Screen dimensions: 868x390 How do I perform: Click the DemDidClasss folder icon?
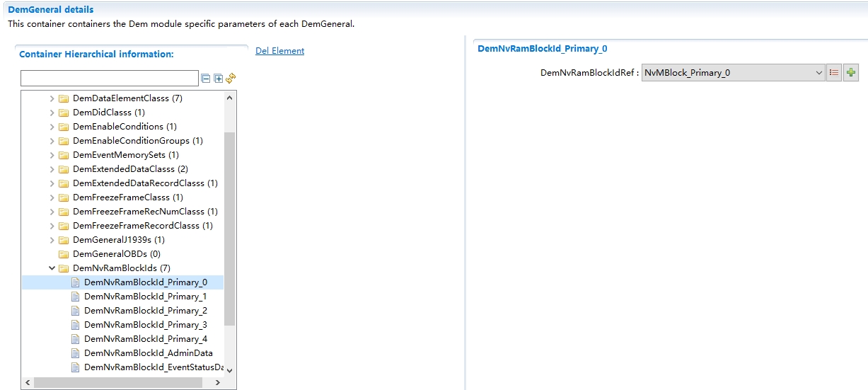tap(64, 113)
